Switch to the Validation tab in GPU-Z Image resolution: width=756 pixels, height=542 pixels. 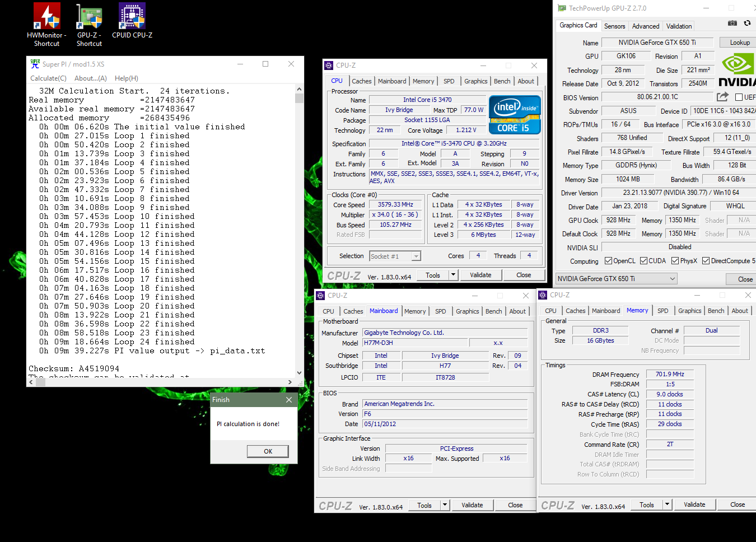[679, 26]
